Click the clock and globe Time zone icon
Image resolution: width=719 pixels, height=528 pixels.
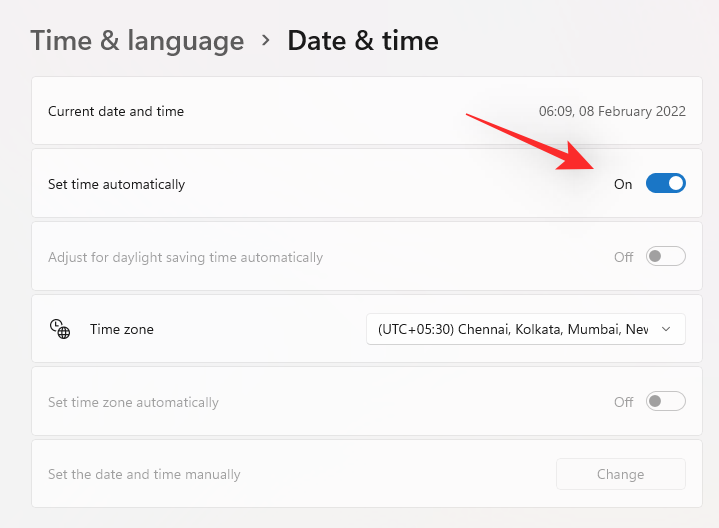60,329
